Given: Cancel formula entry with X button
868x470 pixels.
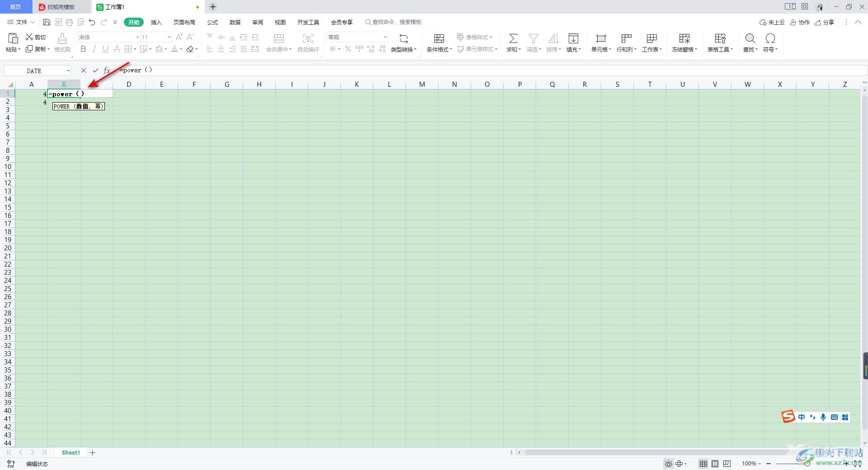Looking at the screenshot, I should (83, 70).
